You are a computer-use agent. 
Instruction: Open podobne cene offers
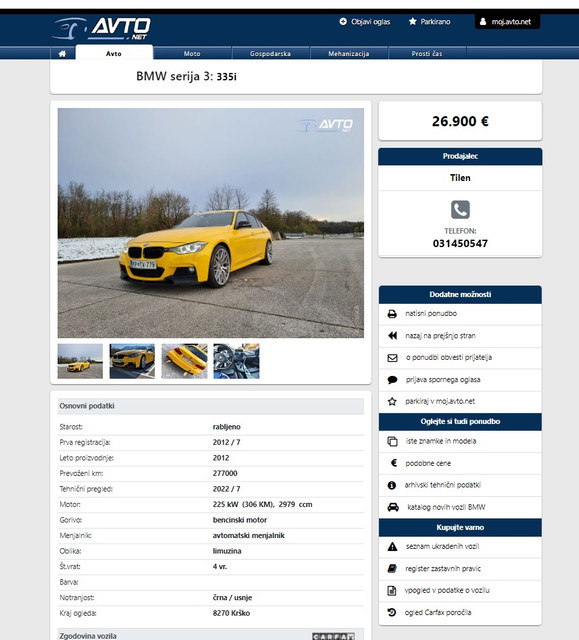click(428, 463)
